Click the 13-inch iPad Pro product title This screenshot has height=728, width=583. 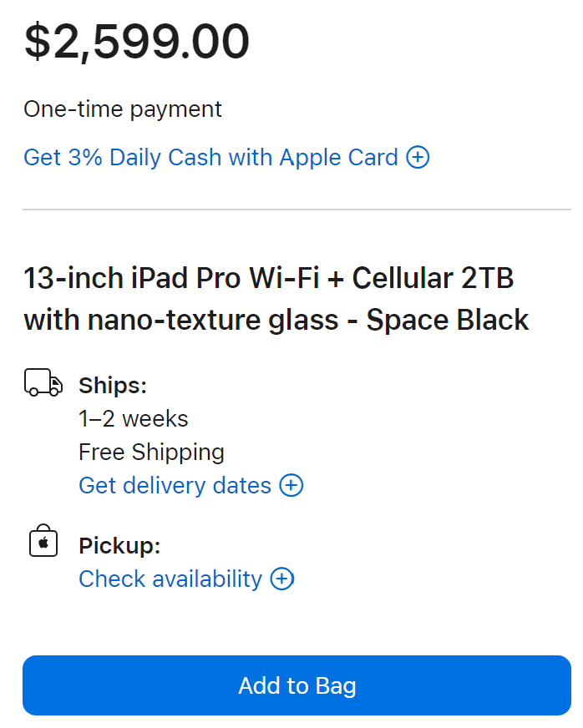(x=267, y=278)
